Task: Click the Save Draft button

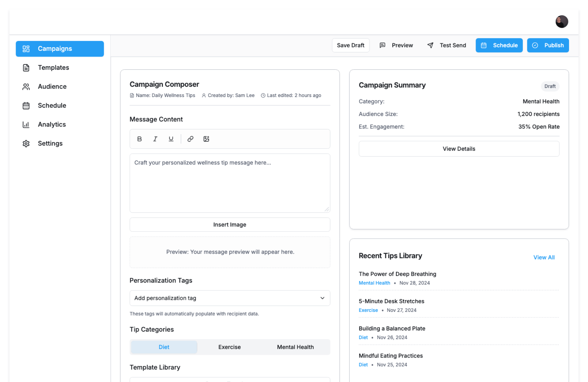Action: click(350, 45)
